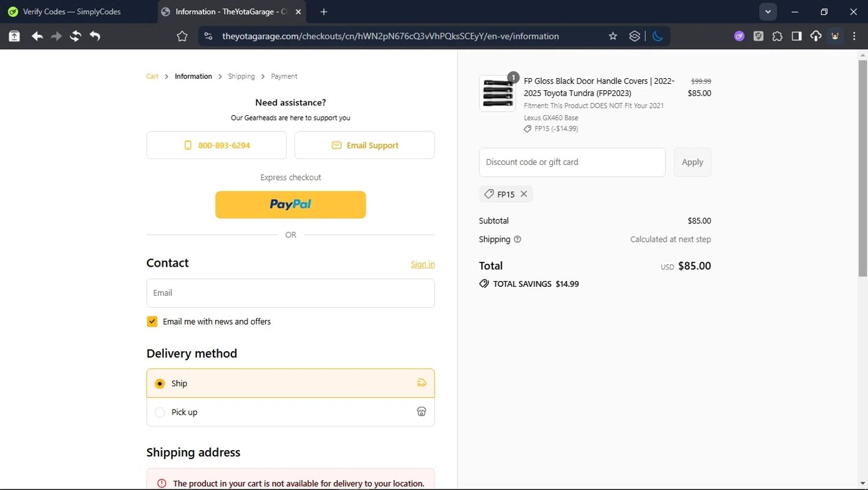This screenshot has width=868, height=490.
Task: Click the cloud upload icon in toolbar
Action: (816, 36)
